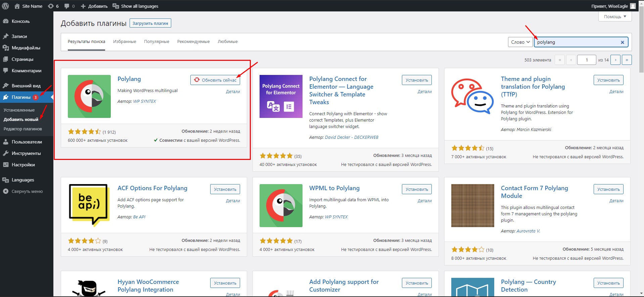Click the Site Name home icon
644x297 pixels.
17,6
